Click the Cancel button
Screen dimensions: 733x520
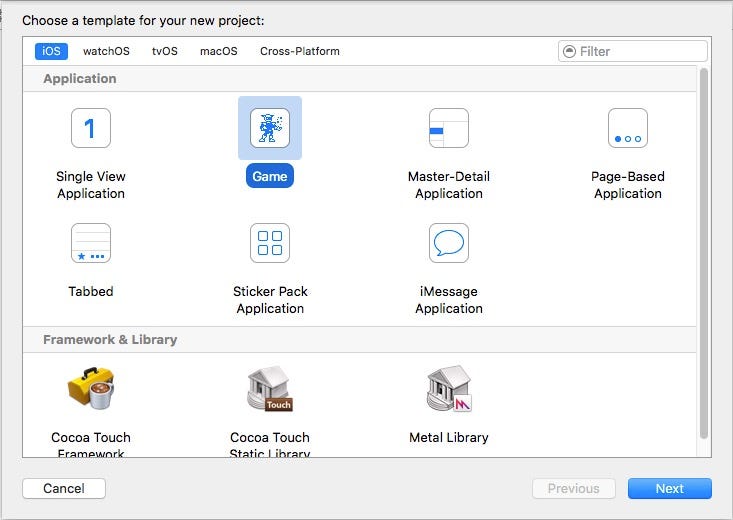pos(64,488)
